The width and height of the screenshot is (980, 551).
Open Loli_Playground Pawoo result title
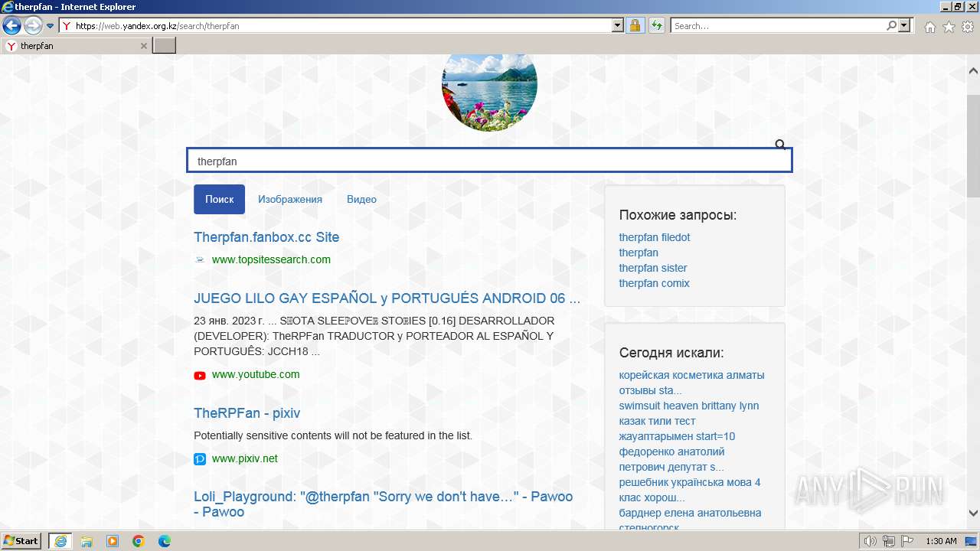pos(383,504)
